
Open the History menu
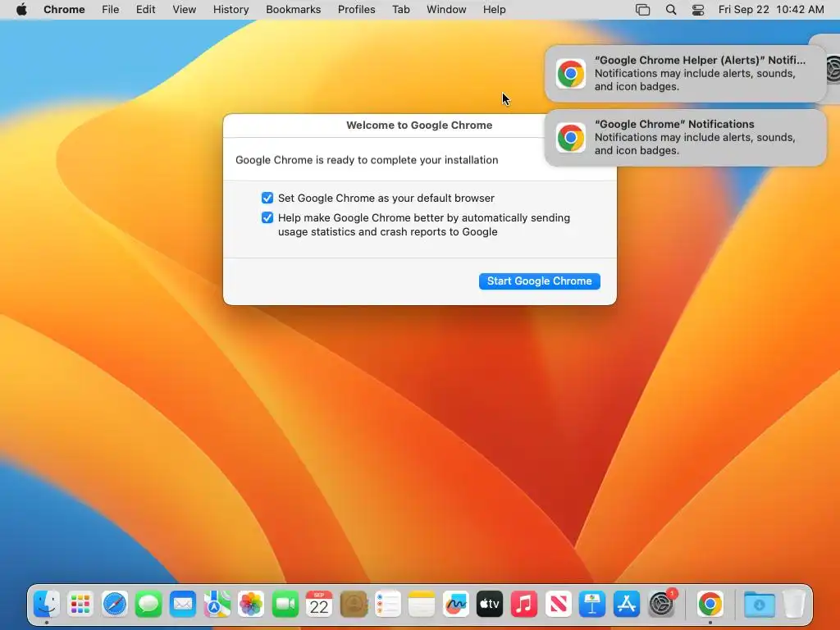point(231,10)
